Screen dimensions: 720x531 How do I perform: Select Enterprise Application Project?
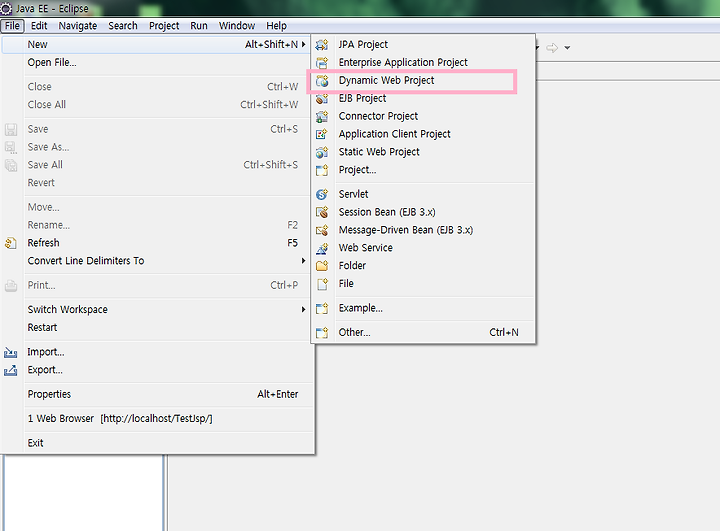point(423,62)
